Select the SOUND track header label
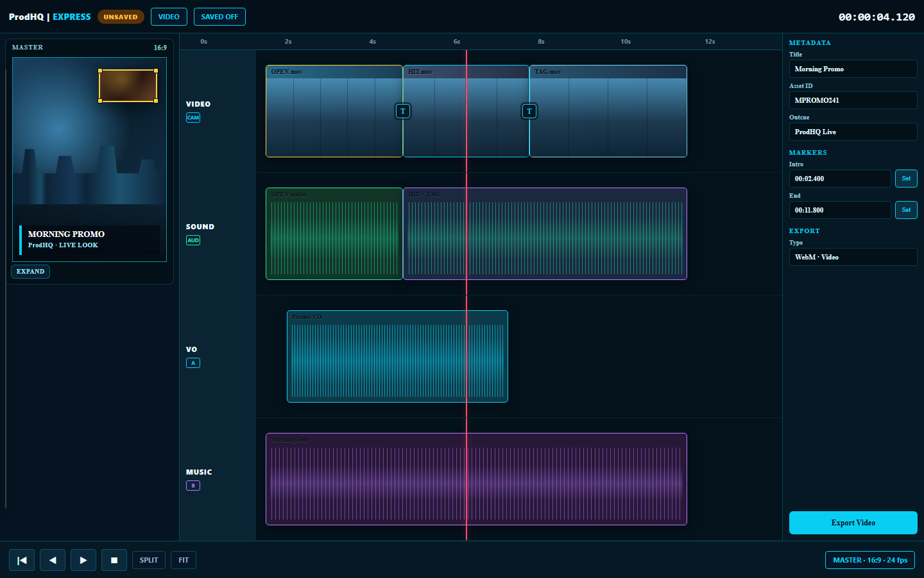The image size is (924, 578). point(200,227)
